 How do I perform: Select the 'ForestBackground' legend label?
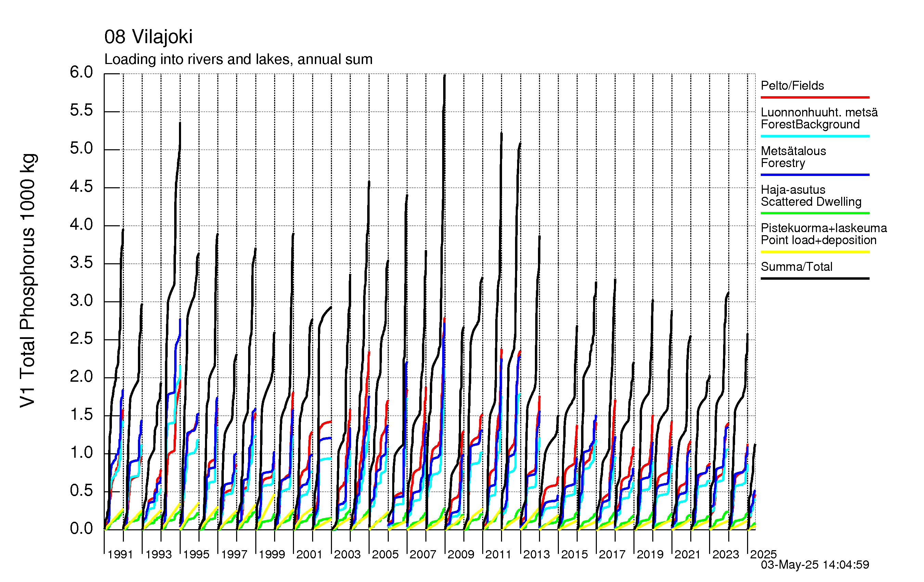810,124
